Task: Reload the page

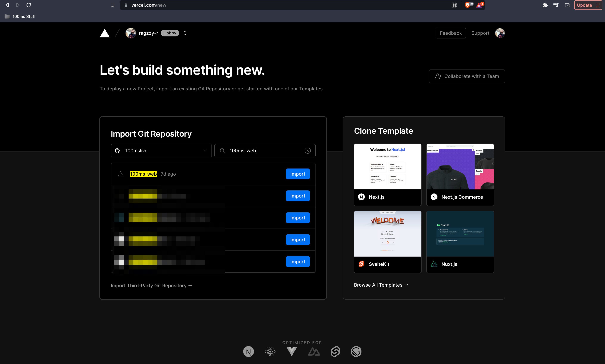Action: point(29,5)
